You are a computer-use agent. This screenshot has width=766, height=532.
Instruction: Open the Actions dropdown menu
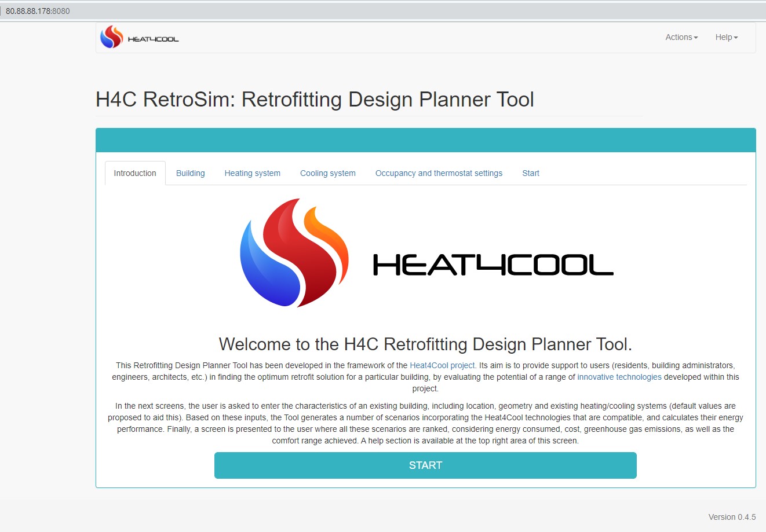[x=681, y=37]
